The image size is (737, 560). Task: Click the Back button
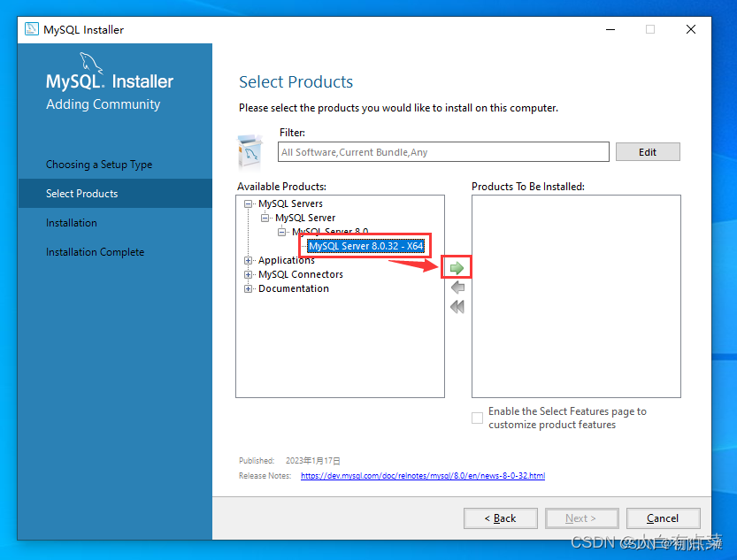[x=501, y=518]
